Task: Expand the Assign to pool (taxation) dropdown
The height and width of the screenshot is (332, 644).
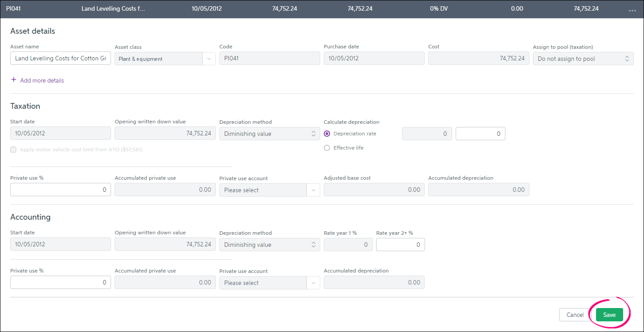Action: tap(583, 59)
